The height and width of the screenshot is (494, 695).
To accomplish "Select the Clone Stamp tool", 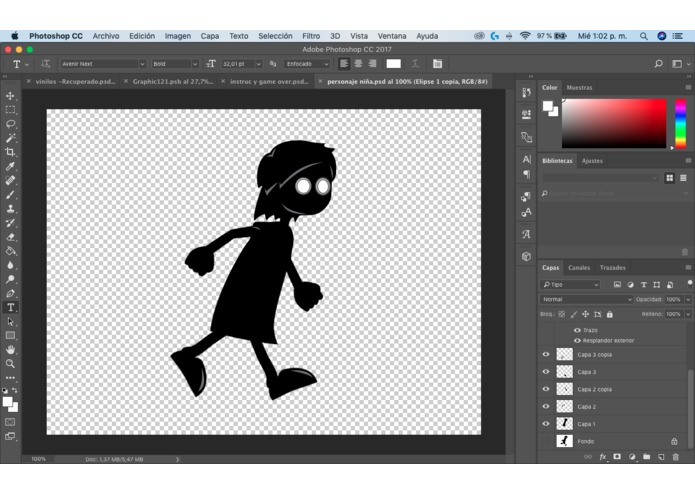I will click(x=10, y=209).
